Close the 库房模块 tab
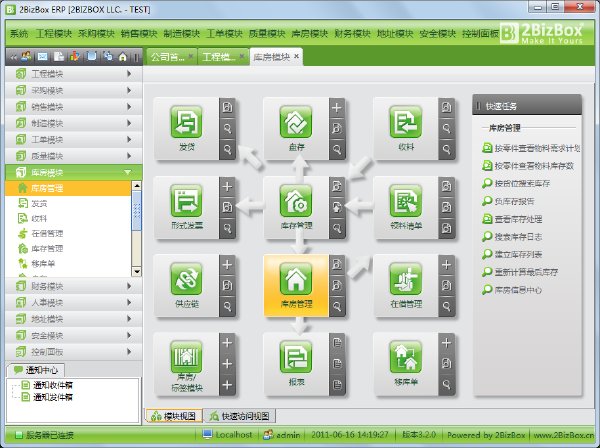600x448 pixels. pos(297,57)
